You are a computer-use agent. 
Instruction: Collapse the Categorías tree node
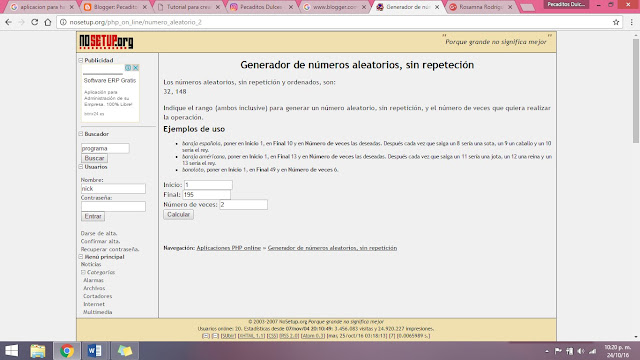[83, 272]
